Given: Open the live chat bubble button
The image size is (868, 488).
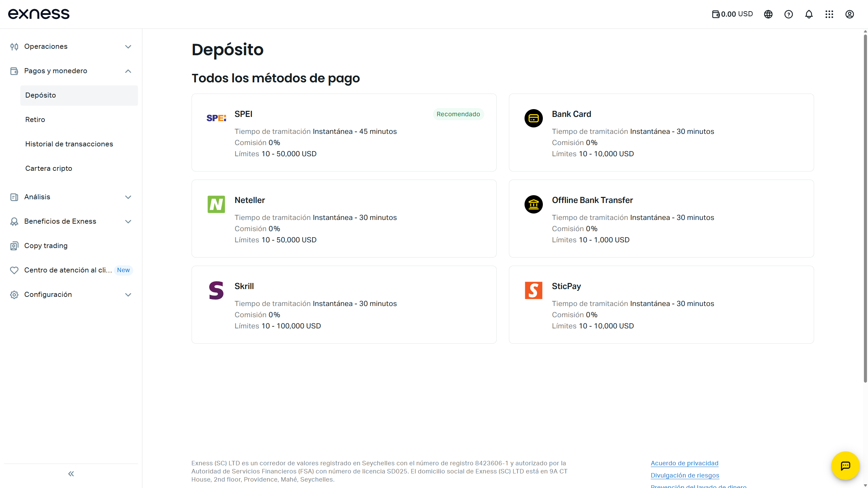Looking at the screenshot, I should click(845, 466).
